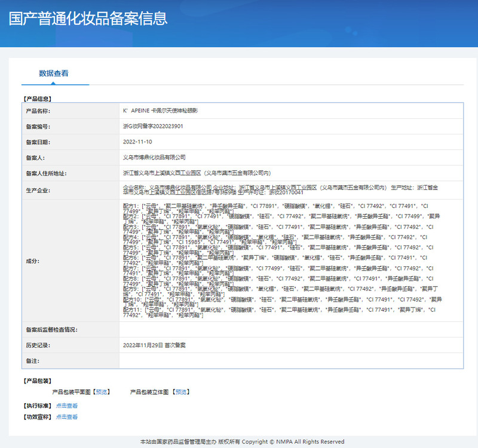Select the 配方4 ingredient line
The height and width of the screenshot is (448, 478).
[x=275, y=240]
